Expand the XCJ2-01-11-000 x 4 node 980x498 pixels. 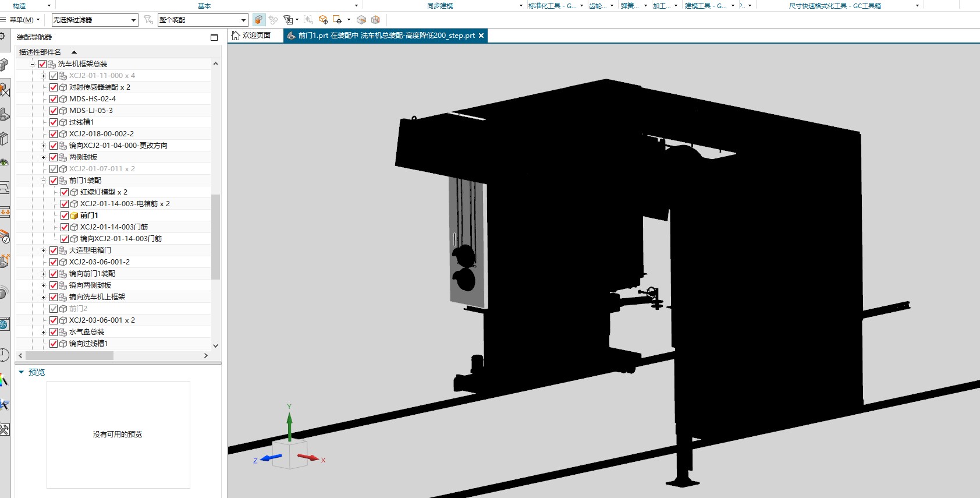click(x=43, y=76)
